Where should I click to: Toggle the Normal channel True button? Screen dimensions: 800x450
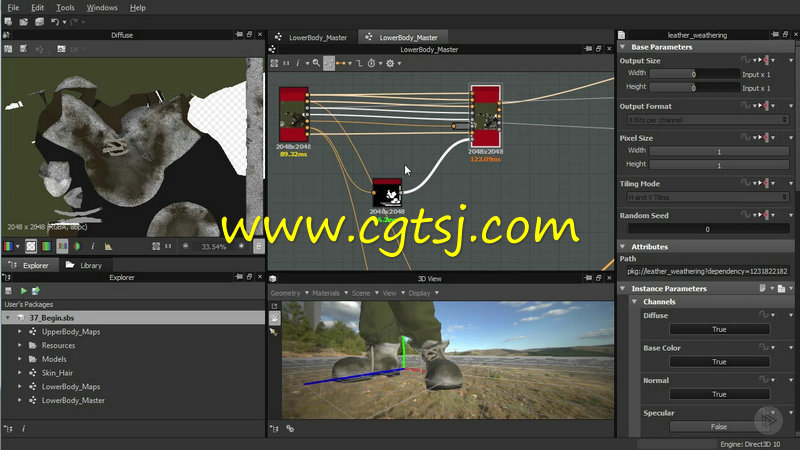(719, 394)
